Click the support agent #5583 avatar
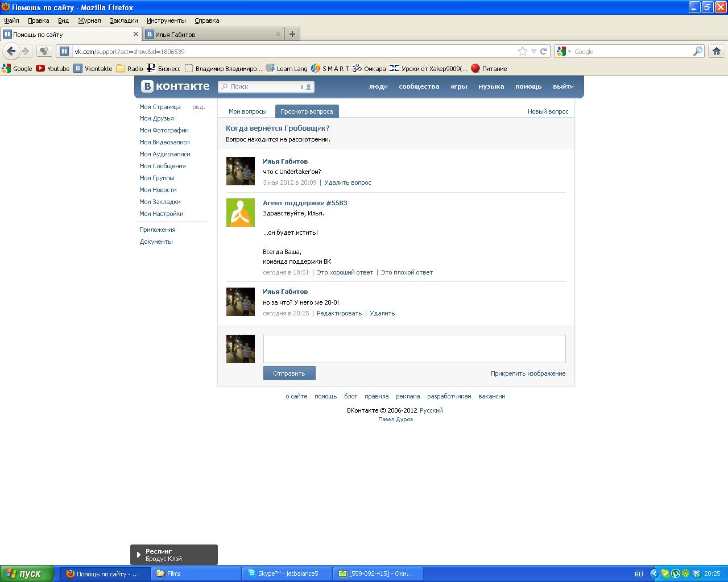Image resolution: width=728 pixels, height=582 pixels. [x=241, y=213]
